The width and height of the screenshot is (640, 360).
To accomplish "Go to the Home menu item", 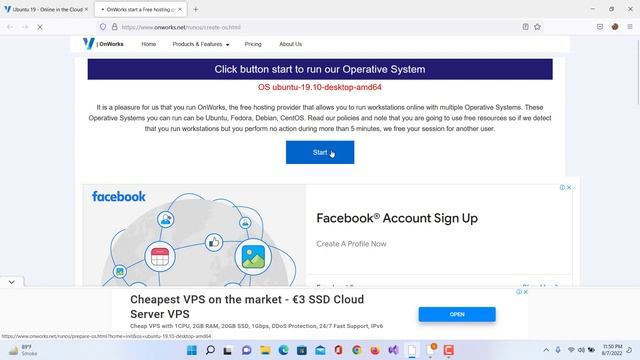I will [x=149, y=44].
